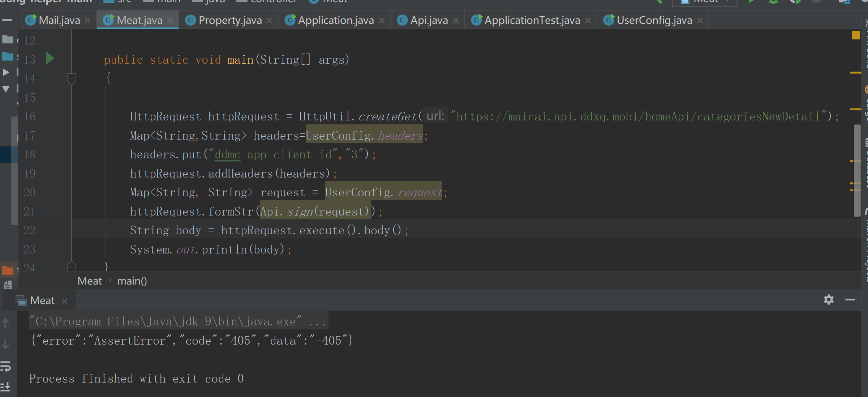Click the Stop square icon in toolbar
Image resolution: width=868 pixels, height=397 pixels.
point(816,2)
